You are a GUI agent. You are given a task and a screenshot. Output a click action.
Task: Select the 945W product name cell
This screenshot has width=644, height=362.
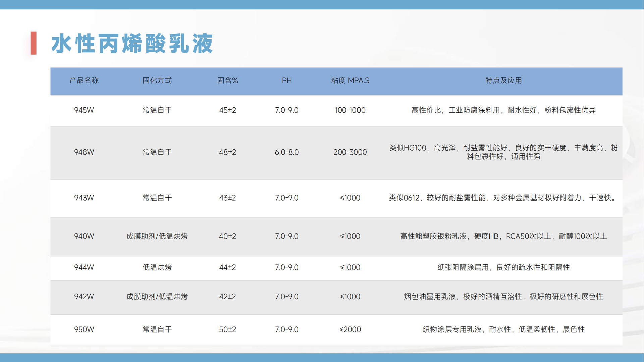(x=84, y=110)
